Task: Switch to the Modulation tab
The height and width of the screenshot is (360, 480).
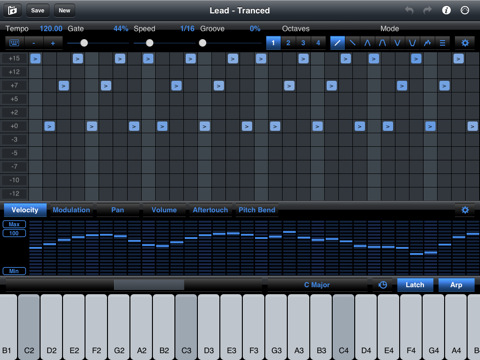Action: (71, 210)
